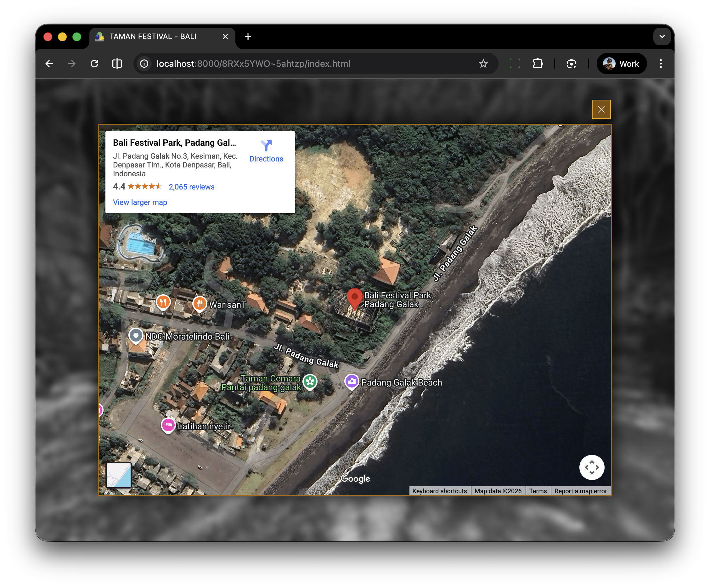This screenshot has width=710, height=588.
Task: Select the TAMAN FESTIVAL - BALI tab
Action: coord(153,37)
